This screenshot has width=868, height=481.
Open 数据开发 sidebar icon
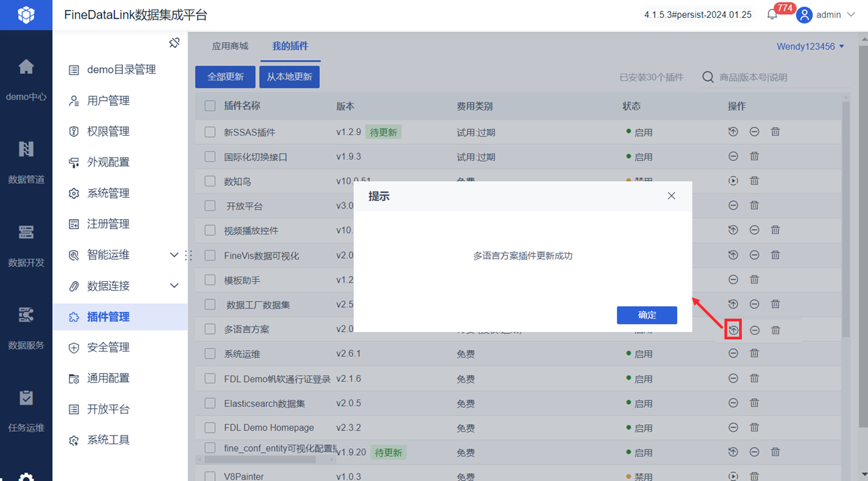26,232
